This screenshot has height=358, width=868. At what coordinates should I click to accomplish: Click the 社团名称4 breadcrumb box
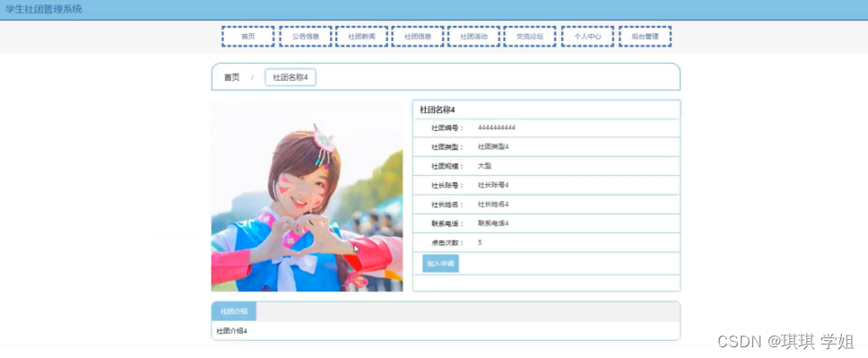click(x=290, y=77)
